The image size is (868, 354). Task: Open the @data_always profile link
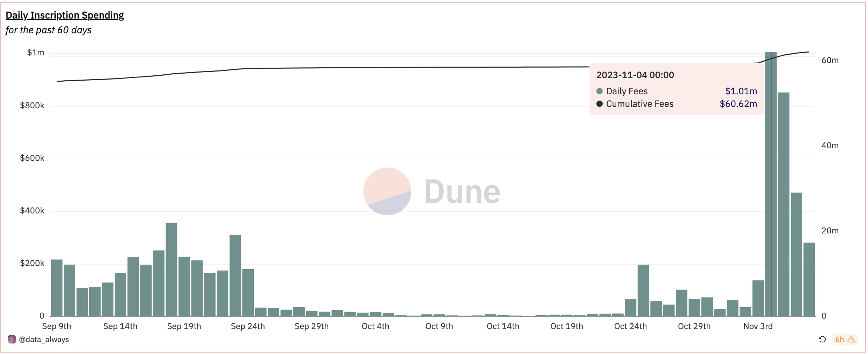pyautogui.click(x=44, y=339)
